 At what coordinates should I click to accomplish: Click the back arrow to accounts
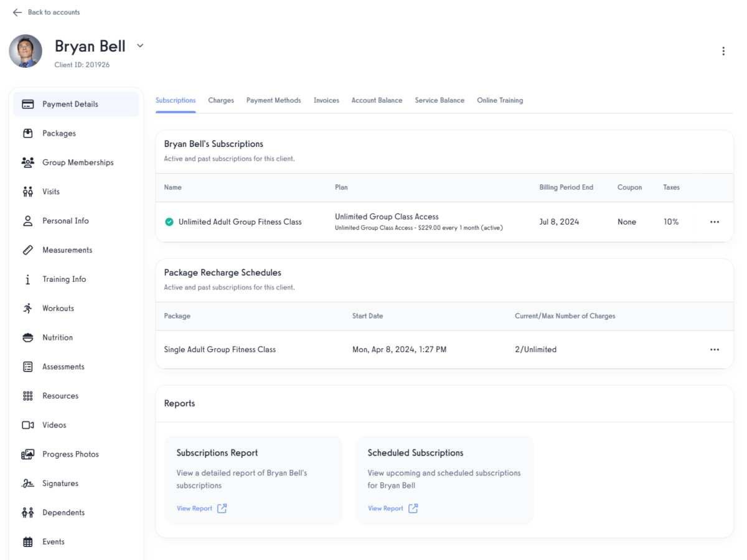pos(17,12)
